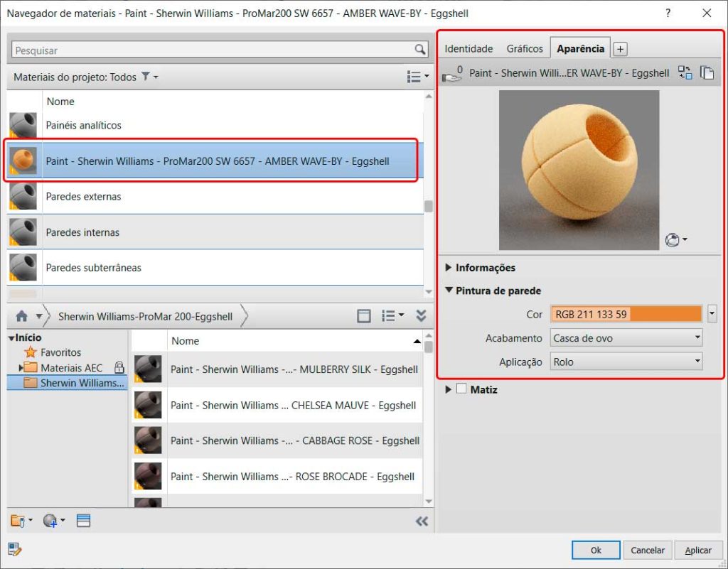Screen dimensions: 728x569
Task: Open the Cor options dropdown arrow
Action: 712,314
